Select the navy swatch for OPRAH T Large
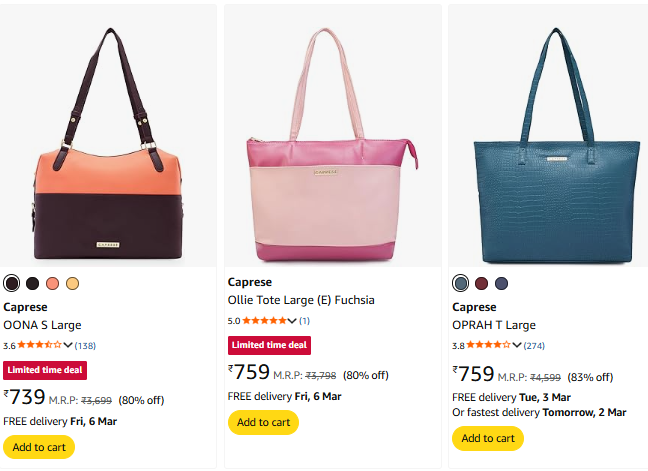The image size is (648, 471). (501, 283)
